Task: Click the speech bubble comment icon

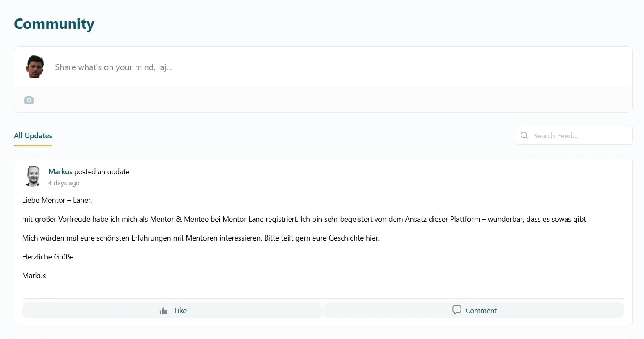Action: tap(456, 310)
